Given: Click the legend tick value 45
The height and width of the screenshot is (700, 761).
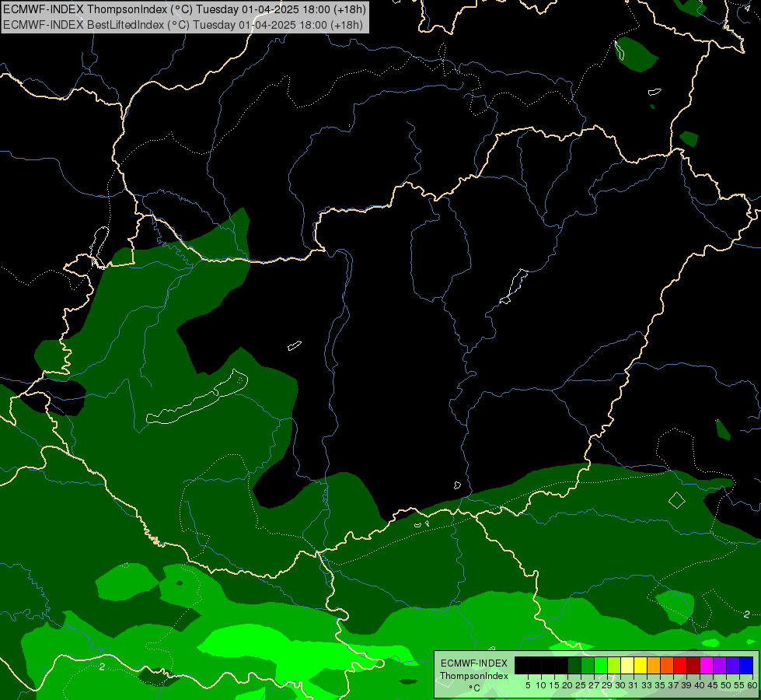Looking at the screenshot, I should point(713,685).
